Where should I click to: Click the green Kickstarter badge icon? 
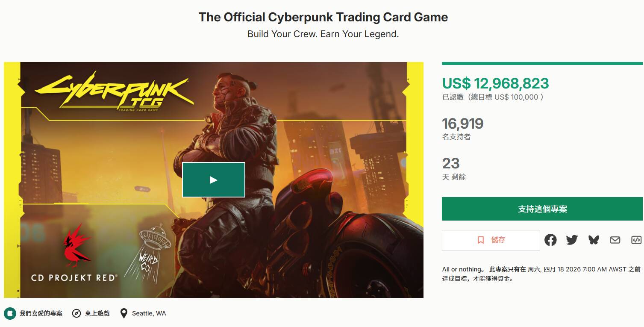10,313
